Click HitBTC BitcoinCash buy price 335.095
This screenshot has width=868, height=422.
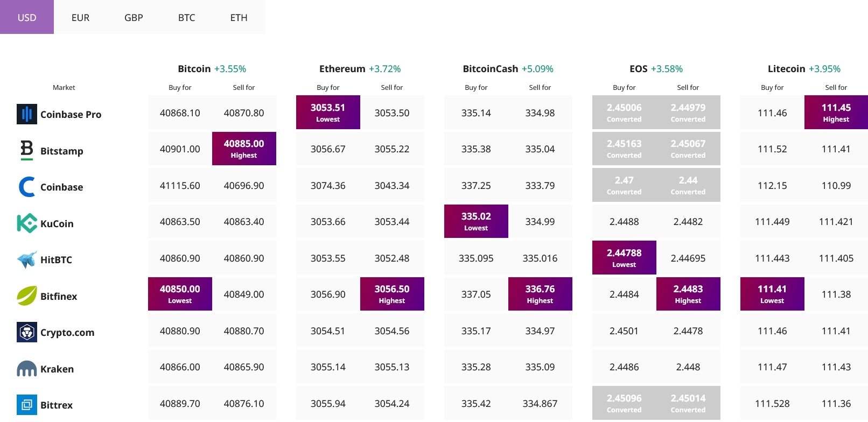(x=476, y=258)
